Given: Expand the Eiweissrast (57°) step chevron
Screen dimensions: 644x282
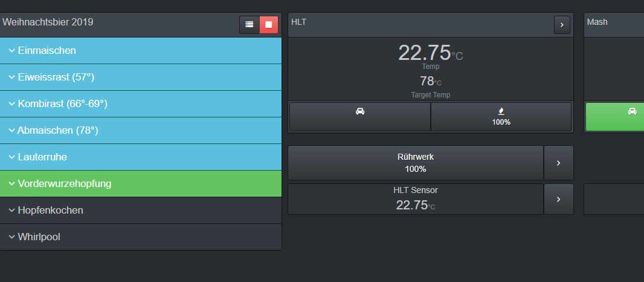Looking at the screenshot, I should [x=12, y=77].
